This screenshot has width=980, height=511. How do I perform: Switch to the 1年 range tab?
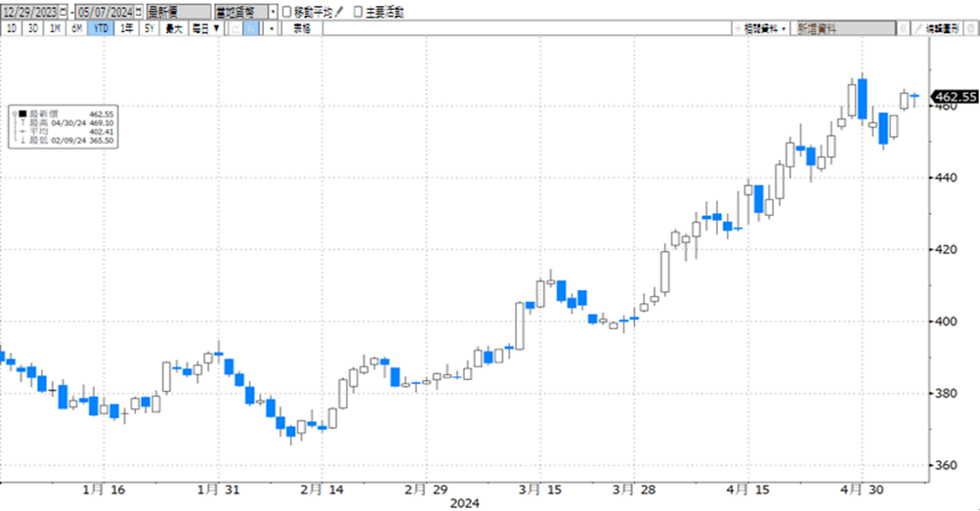126,28
